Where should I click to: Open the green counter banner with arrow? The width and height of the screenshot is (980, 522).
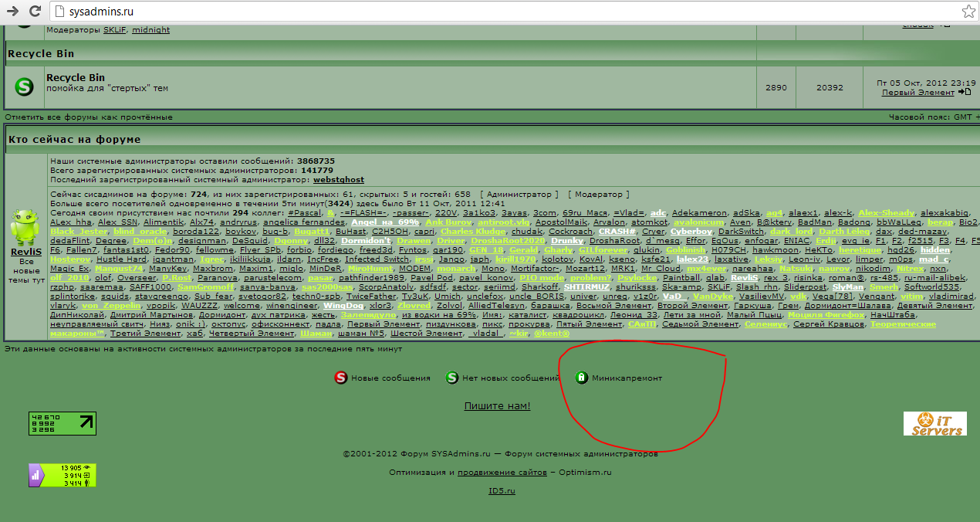click(x=63, y=422)
